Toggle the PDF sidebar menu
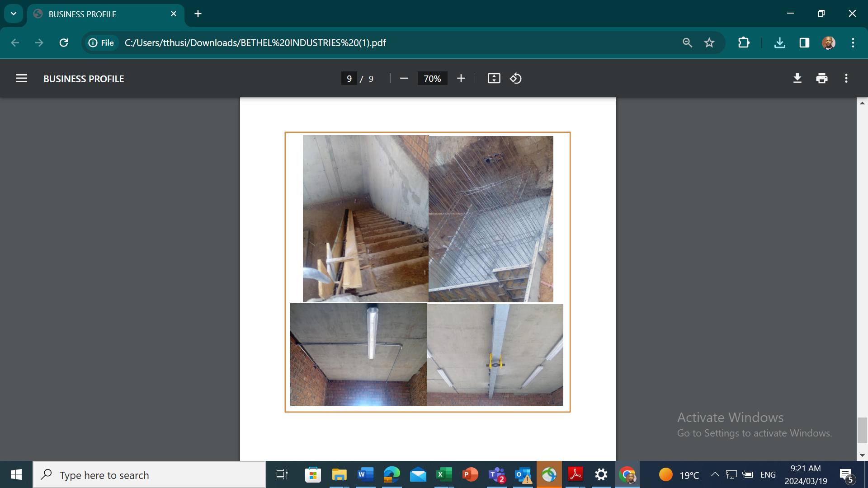The image size is (868, 488). 22,79
